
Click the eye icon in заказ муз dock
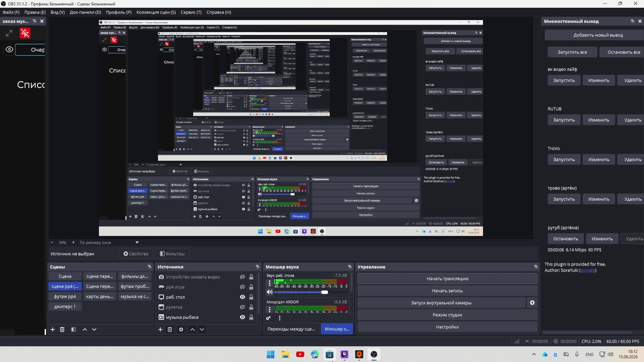(x=9, y=49)
